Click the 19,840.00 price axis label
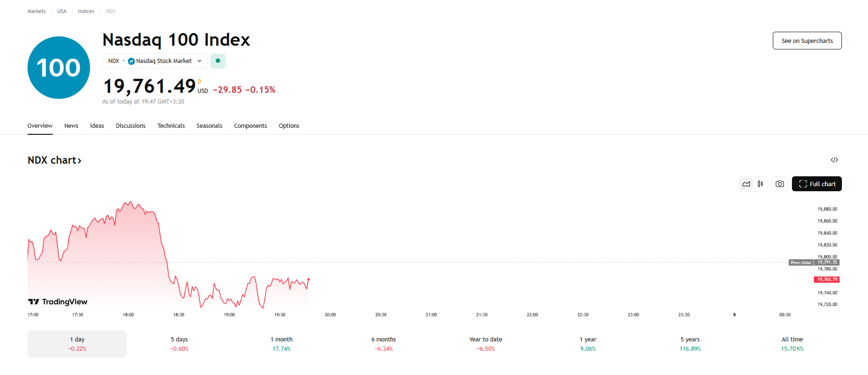Viewport: 868px width, 375px height. coord(827,233)
